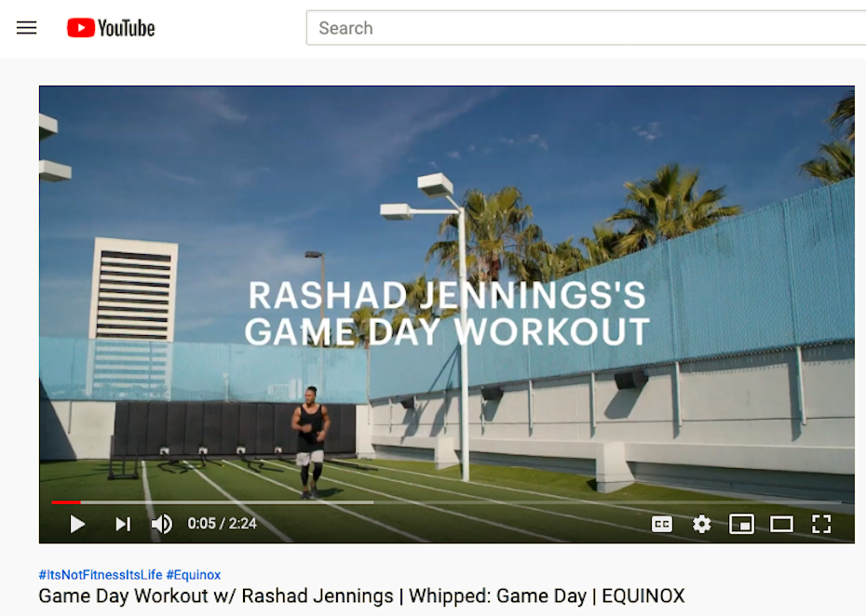Image resolution: width=866 pixels, height=616 pixels.
Task: Toggle theater mode view
Action: (781, 524)
